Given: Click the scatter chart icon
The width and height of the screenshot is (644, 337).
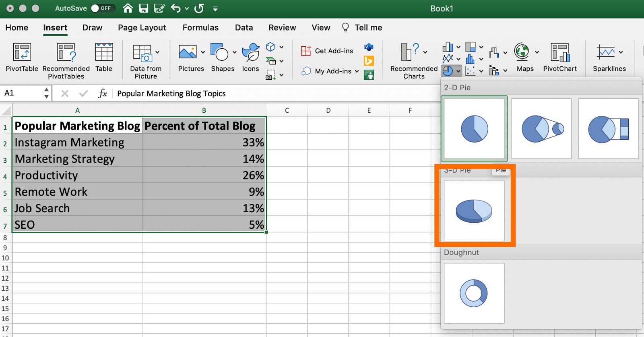Looking at the screenshot, I should point(471,71).
